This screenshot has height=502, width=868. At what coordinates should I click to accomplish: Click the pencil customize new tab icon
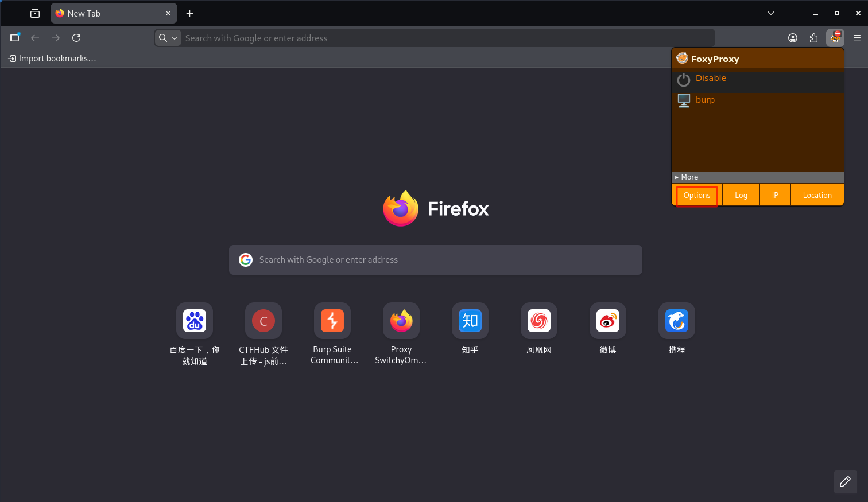tap(845, 482)
